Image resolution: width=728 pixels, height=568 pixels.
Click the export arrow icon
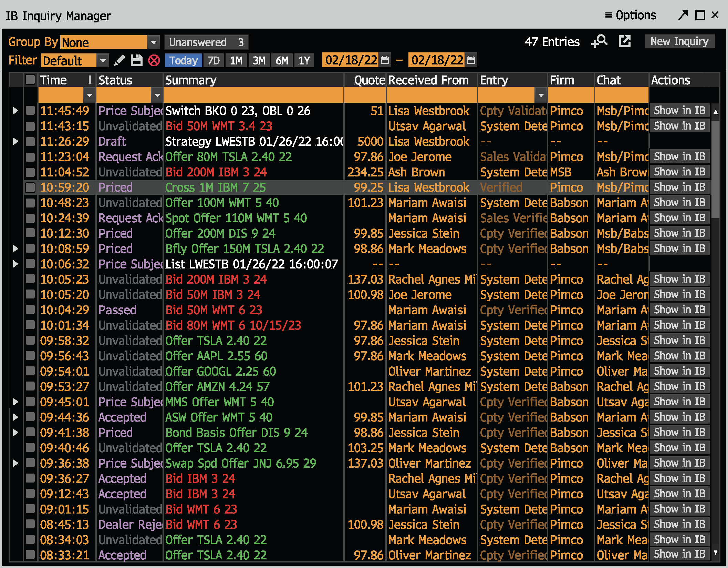click(x=625, y=42)
